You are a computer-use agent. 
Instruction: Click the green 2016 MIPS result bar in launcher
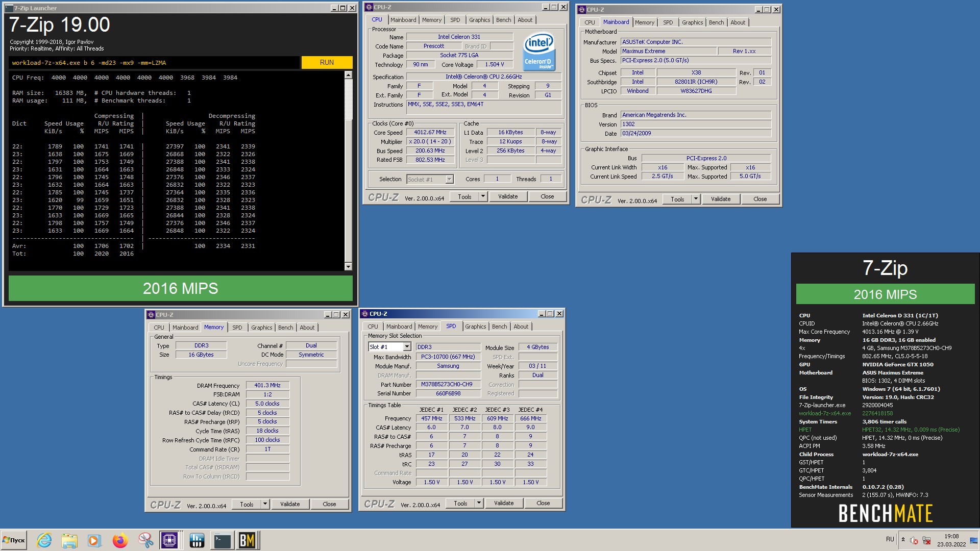[181, 288]
